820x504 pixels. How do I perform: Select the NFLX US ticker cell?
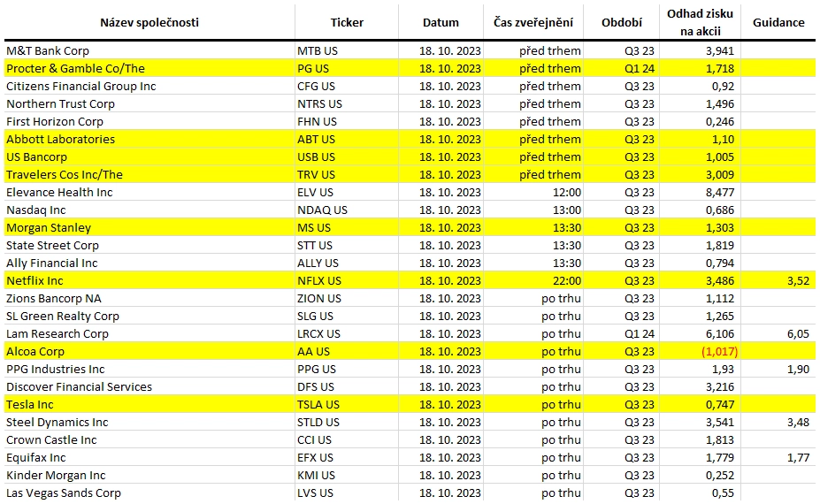tap(347, 281)
